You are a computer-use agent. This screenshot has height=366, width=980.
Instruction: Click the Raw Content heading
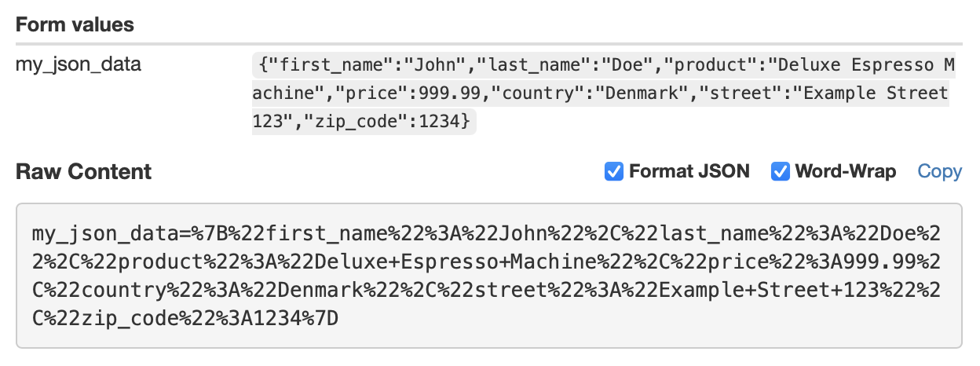click(x=84, y=171)
